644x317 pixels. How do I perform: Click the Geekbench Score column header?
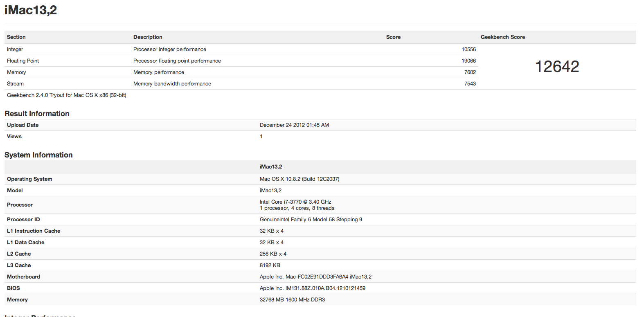(503, 37)
